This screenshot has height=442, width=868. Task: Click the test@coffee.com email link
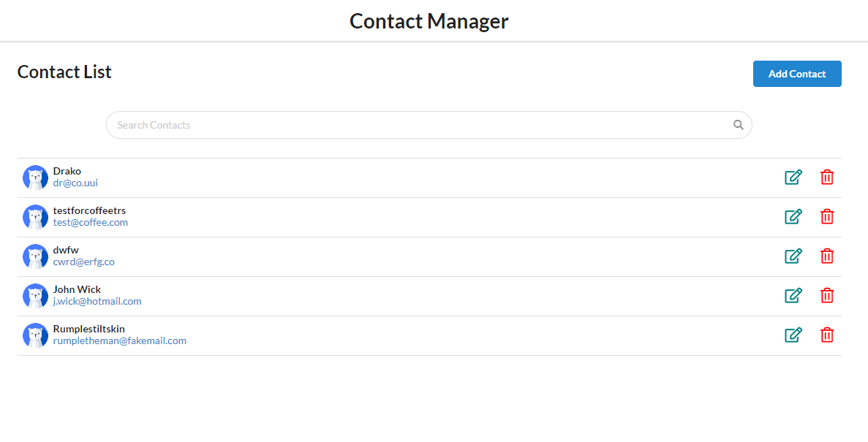click(x=91, y=223)
